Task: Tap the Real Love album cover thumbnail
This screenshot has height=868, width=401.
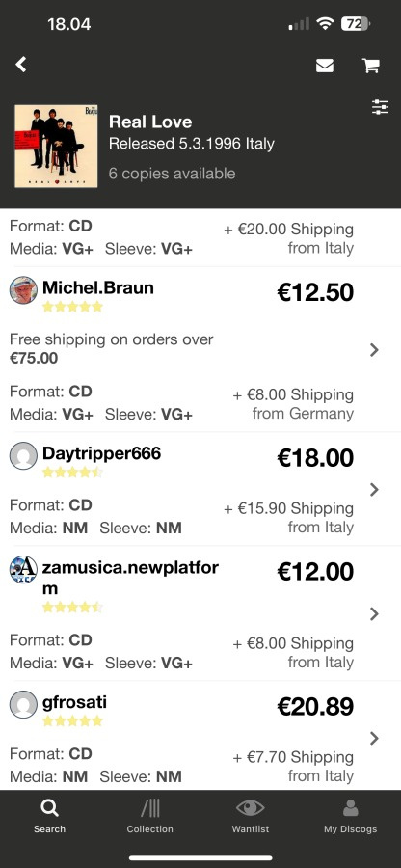Action: pos(57,147)
